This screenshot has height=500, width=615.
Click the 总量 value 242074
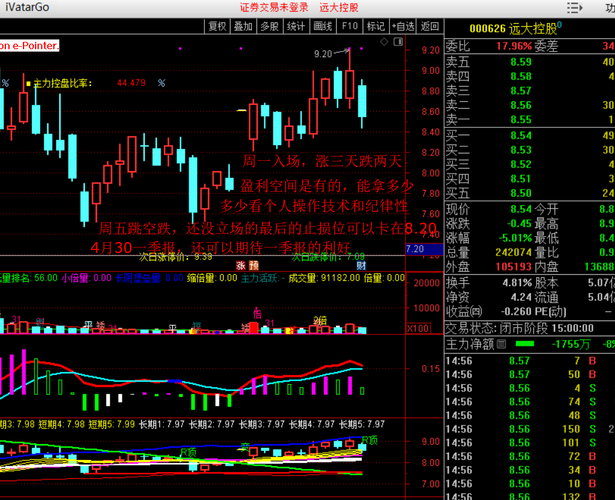(514, 253)
